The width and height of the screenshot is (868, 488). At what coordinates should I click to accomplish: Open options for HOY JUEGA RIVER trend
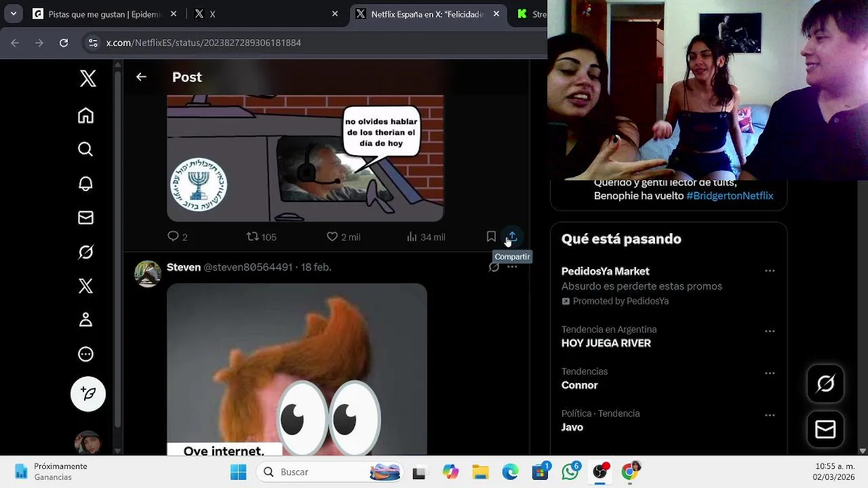point(770,331)
